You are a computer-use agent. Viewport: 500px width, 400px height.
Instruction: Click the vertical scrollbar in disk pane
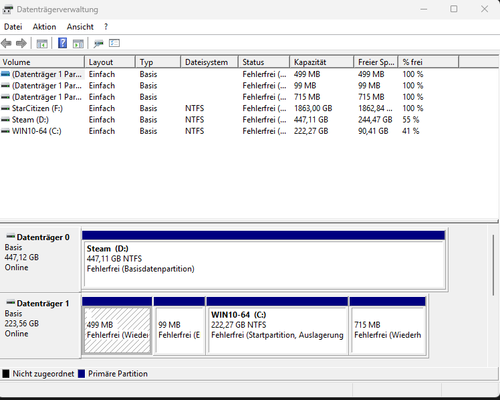click(x=493, y=265)
